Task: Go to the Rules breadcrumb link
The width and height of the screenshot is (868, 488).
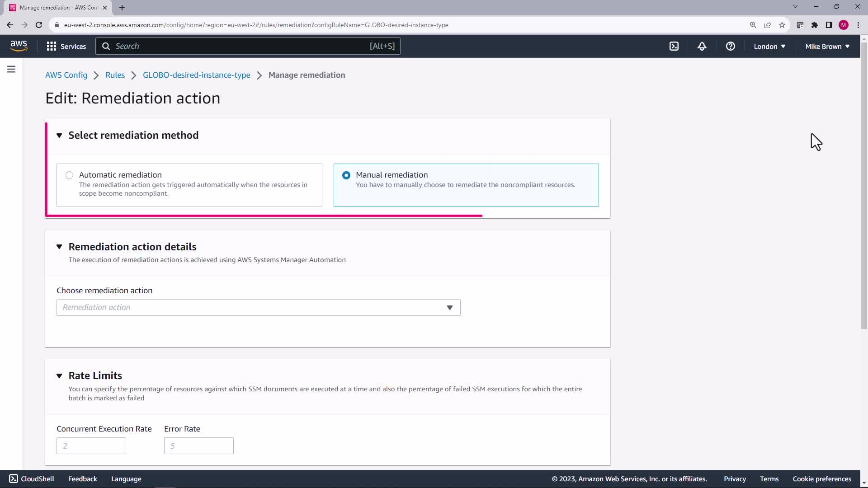Action: (115, 75)
